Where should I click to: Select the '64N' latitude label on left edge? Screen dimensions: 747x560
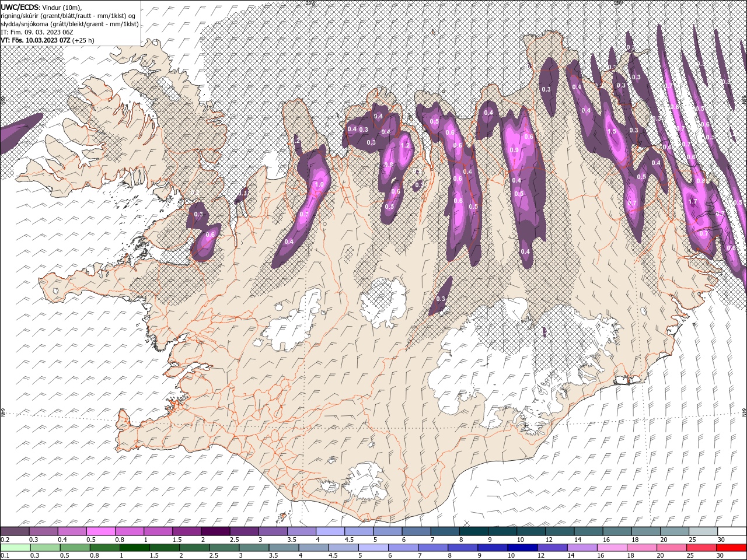[3, 414]
